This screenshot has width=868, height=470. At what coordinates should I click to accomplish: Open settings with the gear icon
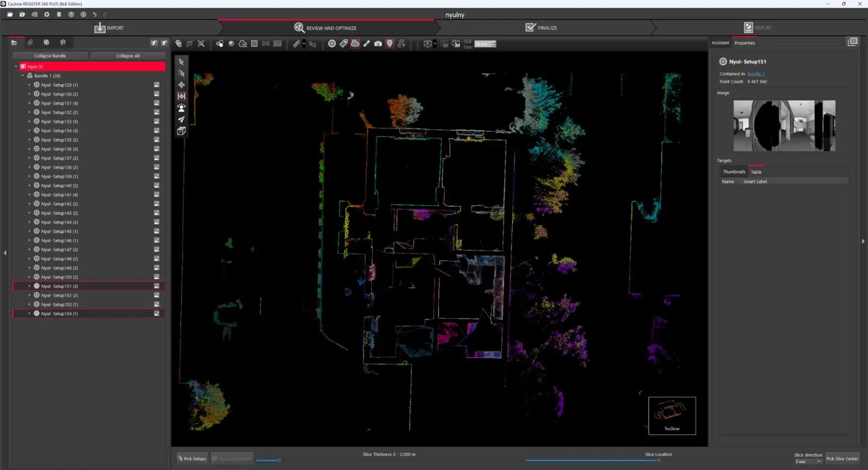pos(47,15)
